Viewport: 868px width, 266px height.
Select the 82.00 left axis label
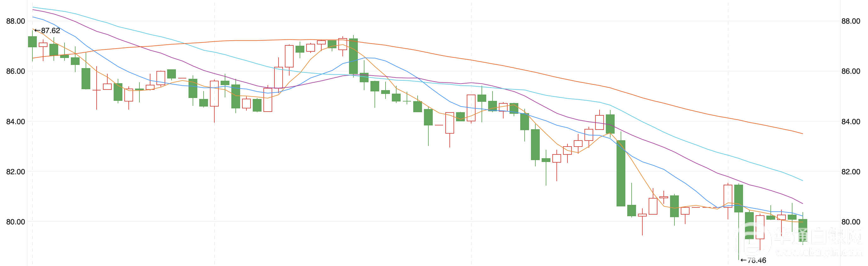[x=15, y=171]
